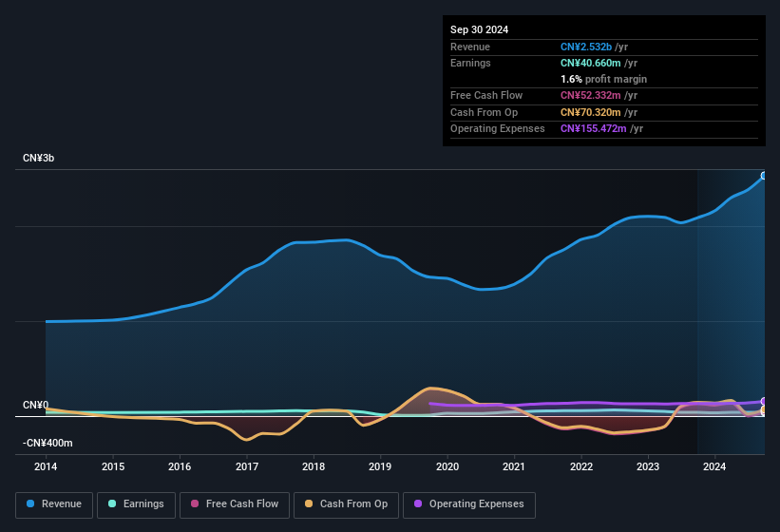Click the CN¥0 y-axis label

[35, 406]
